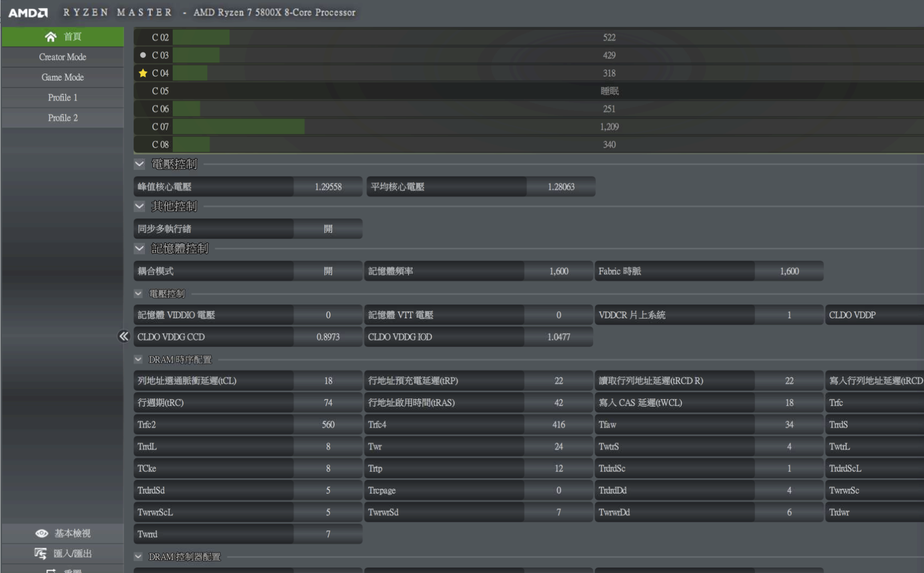This screenshot has width=924, height=573.
Task: Click the gold star on core C 04
Action: (143, 73)
